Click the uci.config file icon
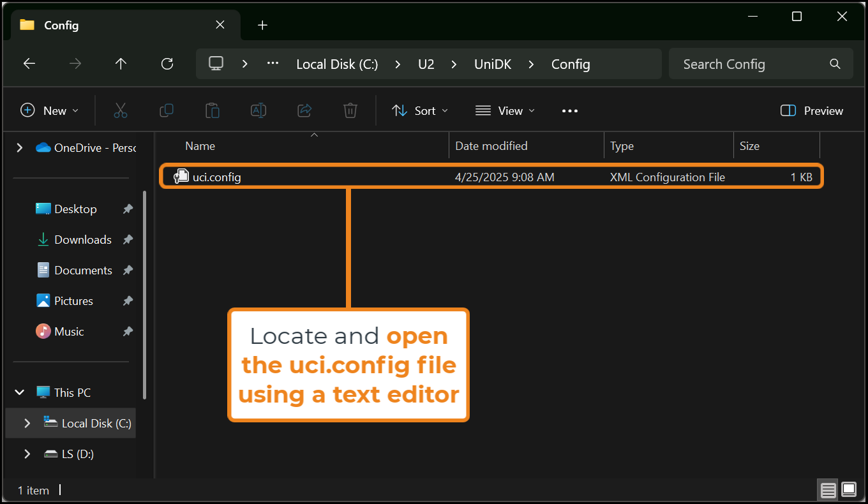The width and height of the screenshot is (868, 504). click(x=181, y=177)
